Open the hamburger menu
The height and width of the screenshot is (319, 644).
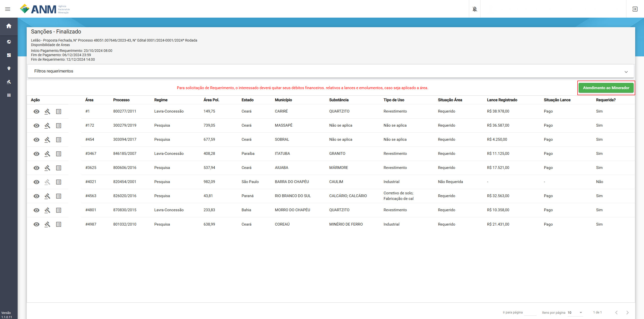point(8,9)
